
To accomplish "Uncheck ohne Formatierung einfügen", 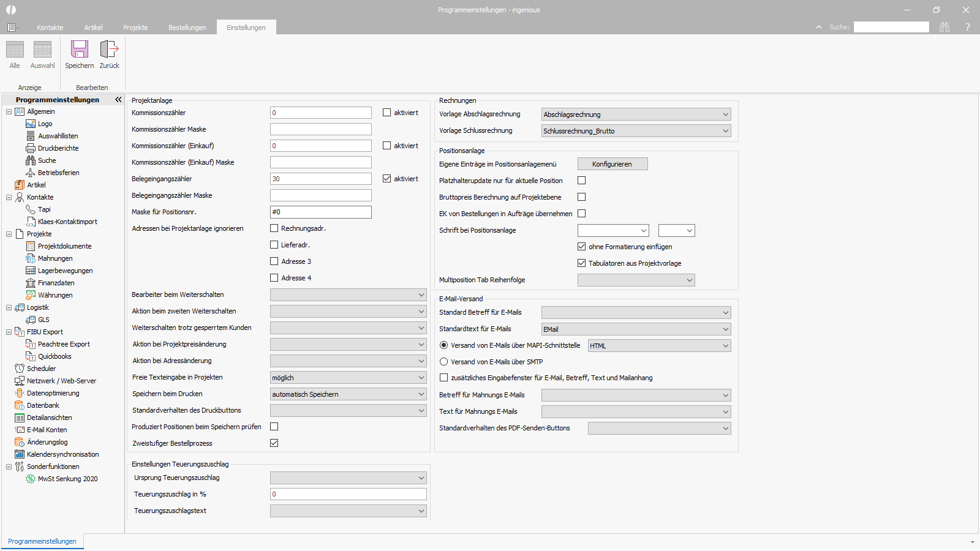I will pos(581,247).
